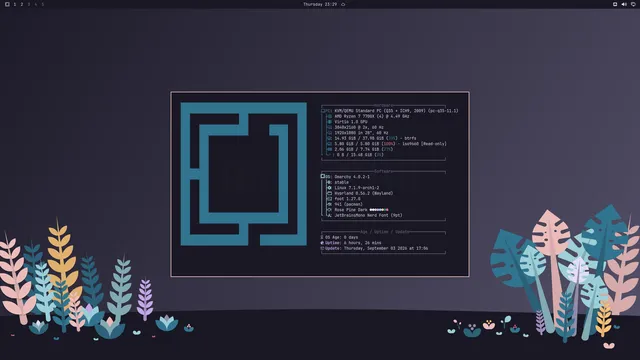Click the OS icon at start of Software tree
Screen dimensions: 640x360
[322, 177]
